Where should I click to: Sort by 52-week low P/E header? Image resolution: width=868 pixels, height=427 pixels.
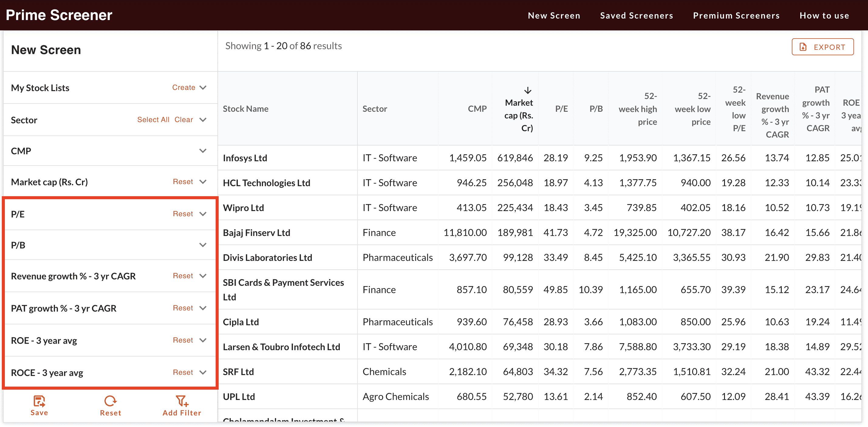735,109
